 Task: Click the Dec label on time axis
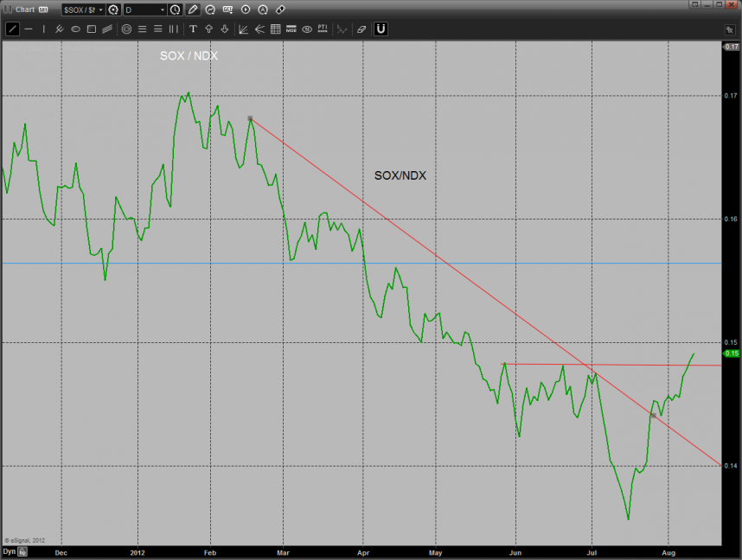click(x=61, y=552)
